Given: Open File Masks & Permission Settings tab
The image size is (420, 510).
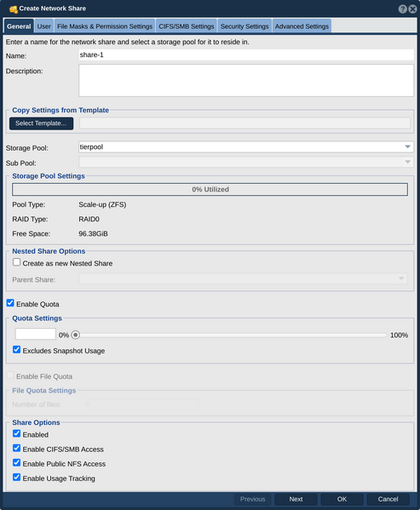Looking at the screenshot, I should tap(105, 26).
